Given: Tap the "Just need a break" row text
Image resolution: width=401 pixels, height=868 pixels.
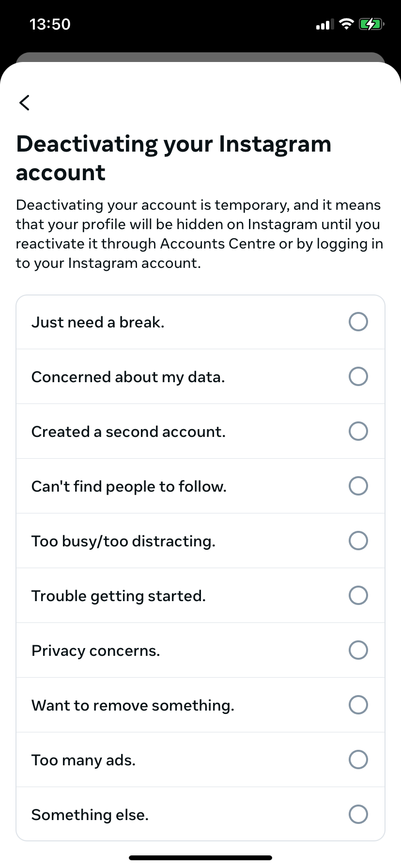Looking at the screenshot, I should point(98,322).
